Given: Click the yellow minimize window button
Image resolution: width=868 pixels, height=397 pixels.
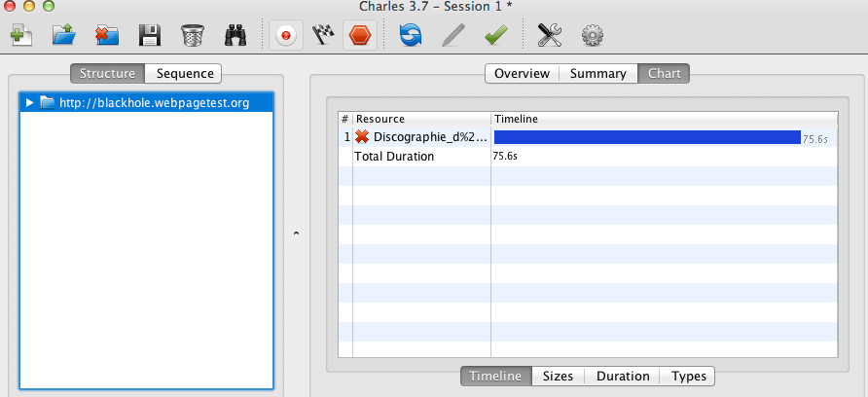Looking at the screenshot, I should point(29,6).
